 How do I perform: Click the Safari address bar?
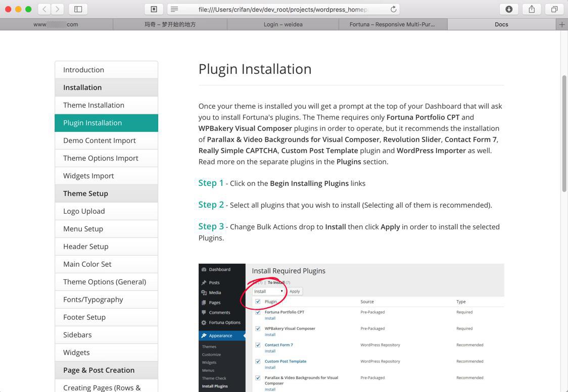point(283,9)
